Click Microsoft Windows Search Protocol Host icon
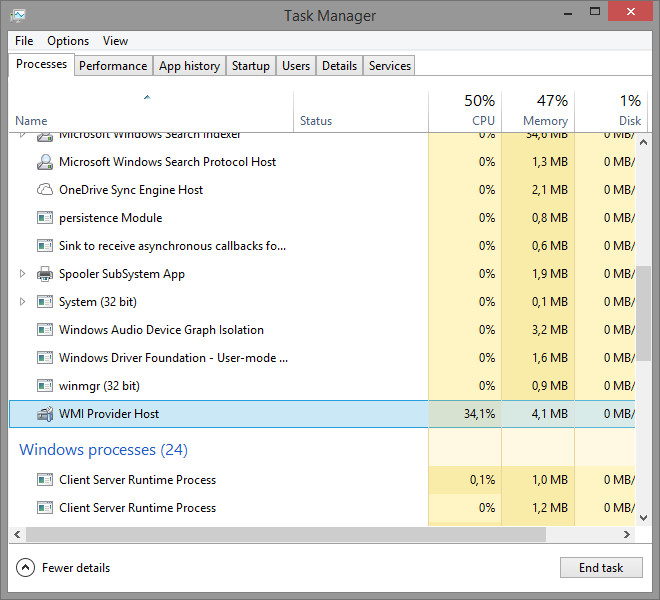This screenshot has height=600, width=660. point(45,162)
